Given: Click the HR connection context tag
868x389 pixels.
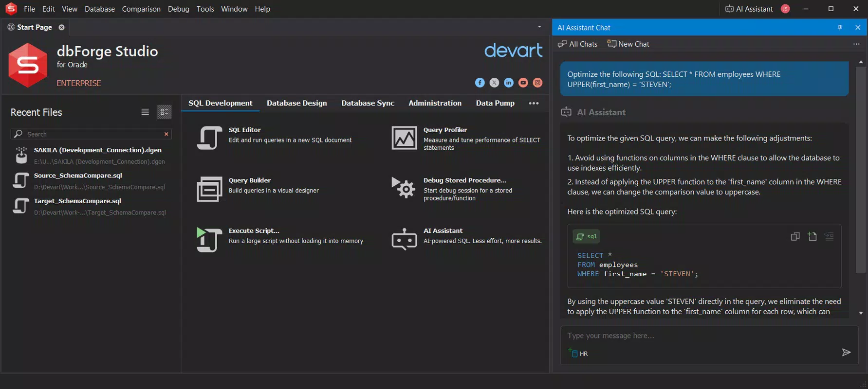Looking at the screenshot, I should click(578, 354).
